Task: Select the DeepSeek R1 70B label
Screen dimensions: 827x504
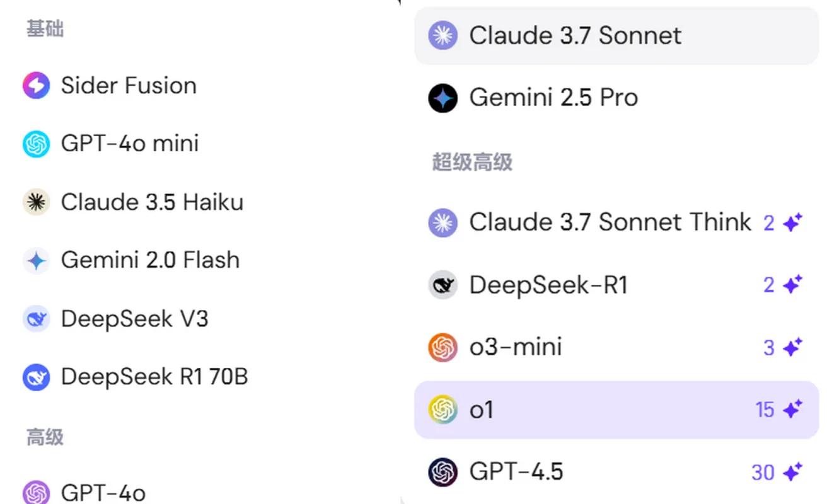Action: tap(154, 377)
